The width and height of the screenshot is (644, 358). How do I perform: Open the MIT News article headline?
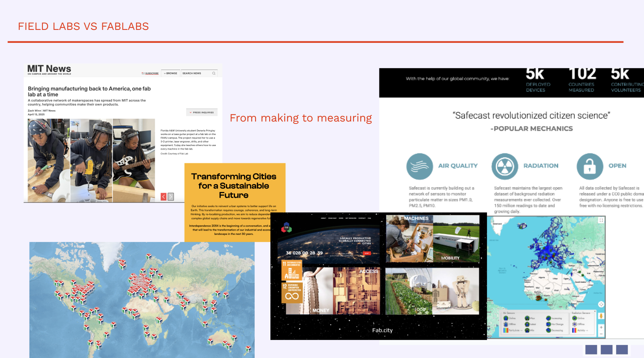[89, 92]
